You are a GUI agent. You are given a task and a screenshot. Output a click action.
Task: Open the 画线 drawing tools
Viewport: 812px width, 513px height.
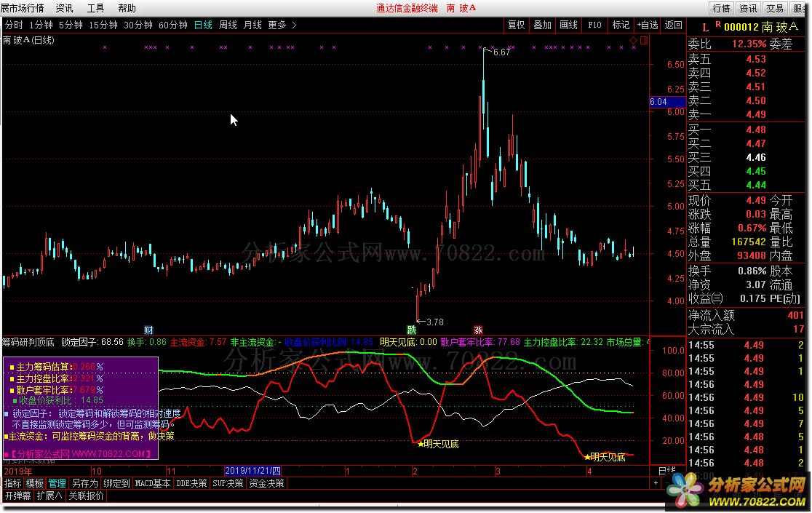(568, 25)
